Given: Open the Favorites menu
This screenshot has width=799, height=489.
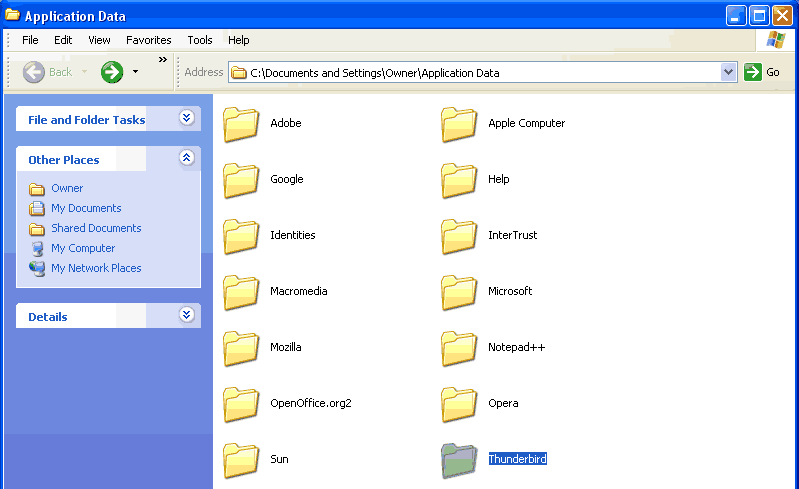Looking at the screenshot, I should [149, 40].
